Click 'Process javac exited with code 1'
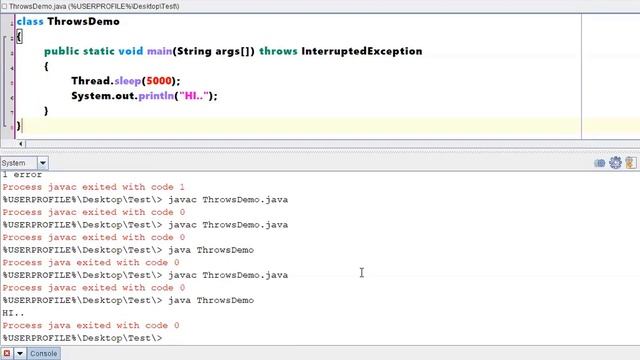This screenshot has height=360, width=640. (93, 187)
